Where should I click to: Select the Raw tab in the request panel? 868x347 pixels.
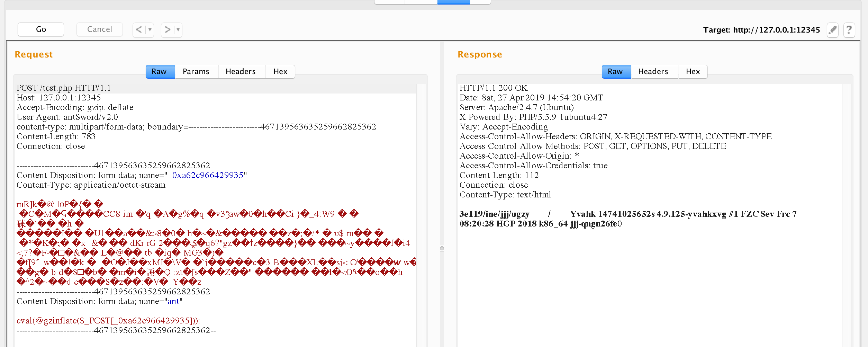[160, 71]
